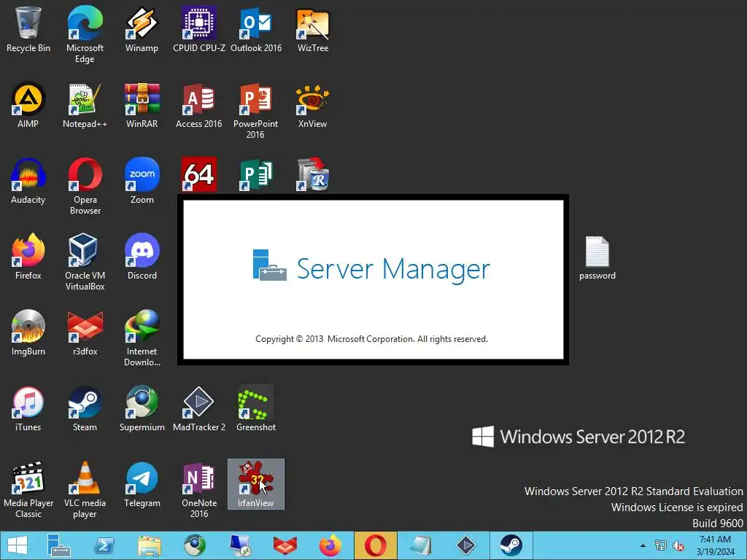Select the ImgBurn desktop icon

(x=28, y=332)
